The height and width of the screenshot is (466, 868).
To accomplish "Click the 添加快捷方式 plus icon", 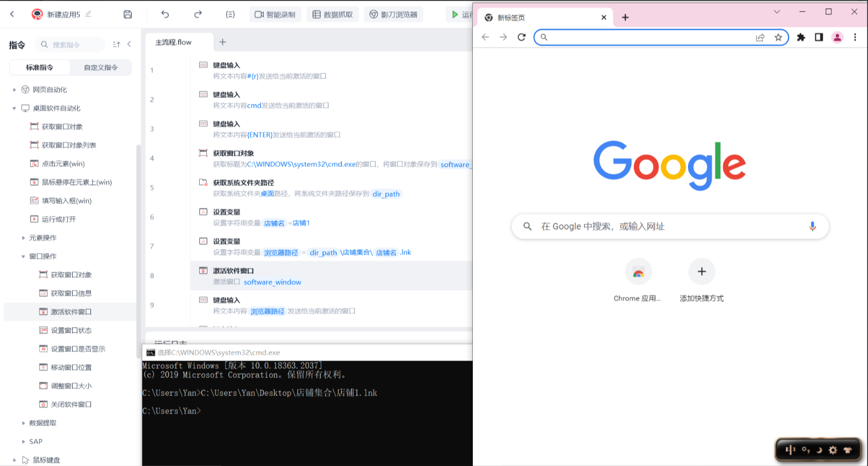I will (x=702, y=271).
